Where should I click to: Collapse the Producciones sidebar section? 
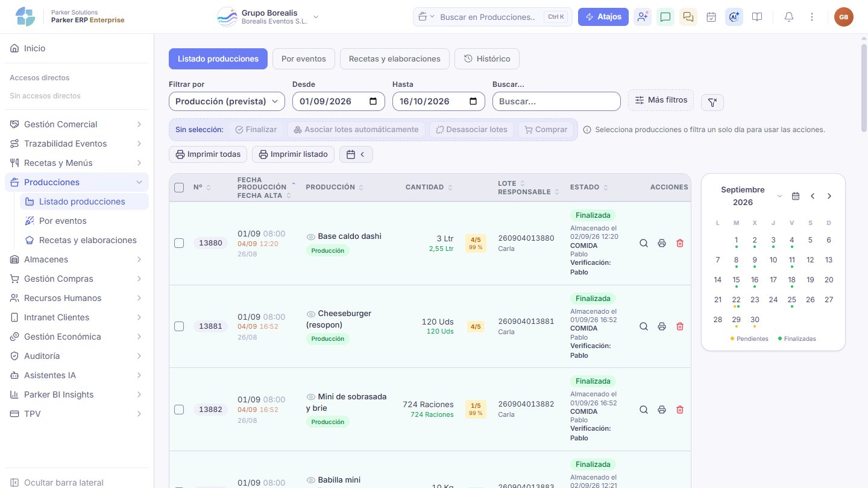click(x=77, y=182)
